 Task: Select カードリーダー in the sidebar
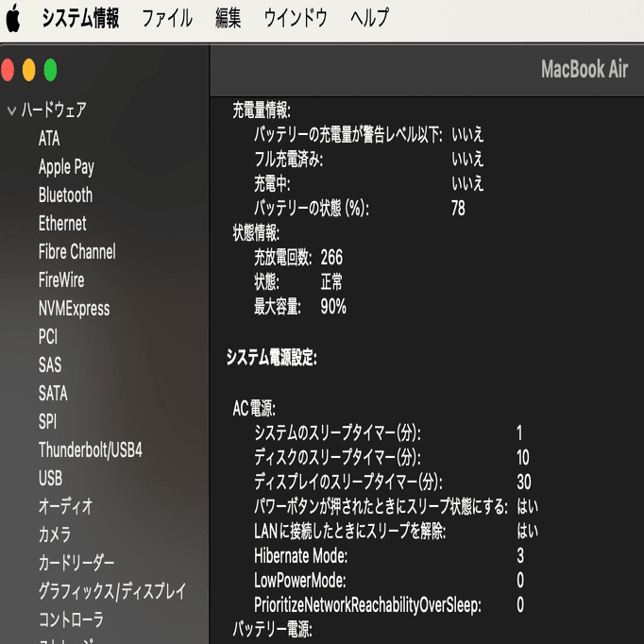[76, 564]
